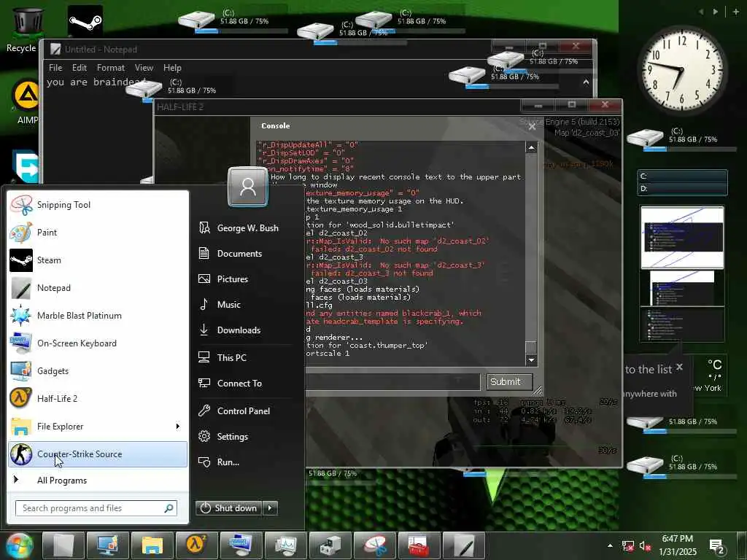Click the taskbar clock showing 6:47 PM
Image resolution: width=747 pixels, height=560 pixels.
[x=678, y=545]
